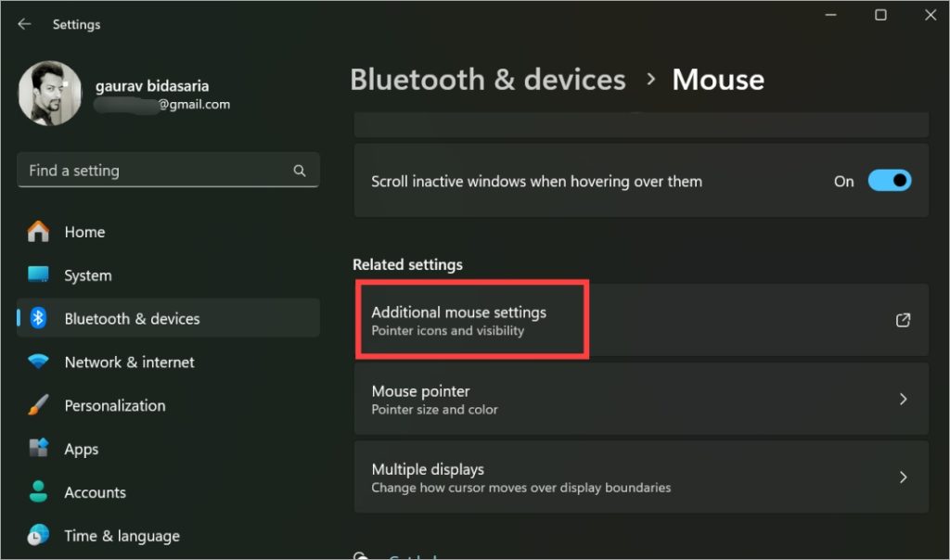The image size is (950, 560).
Task: Open Additional mouse settings
Action: [641, 320]
